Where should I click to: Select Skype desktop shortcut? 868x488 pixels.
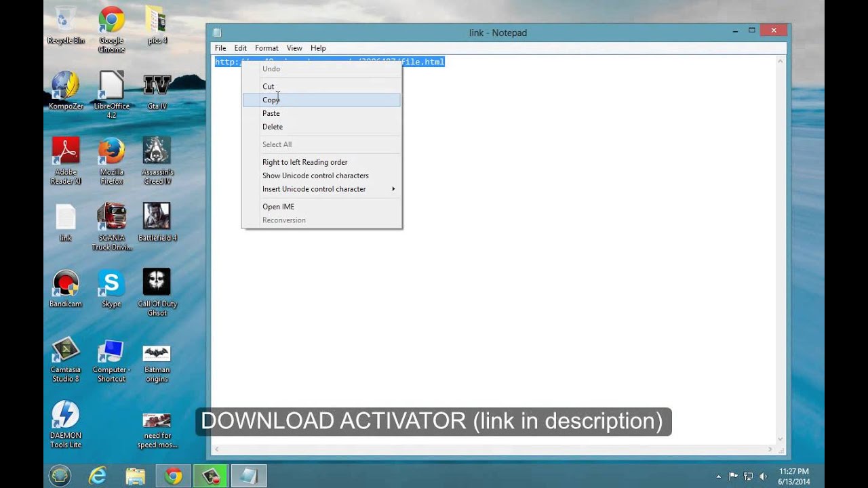click(x=111, y=288)
